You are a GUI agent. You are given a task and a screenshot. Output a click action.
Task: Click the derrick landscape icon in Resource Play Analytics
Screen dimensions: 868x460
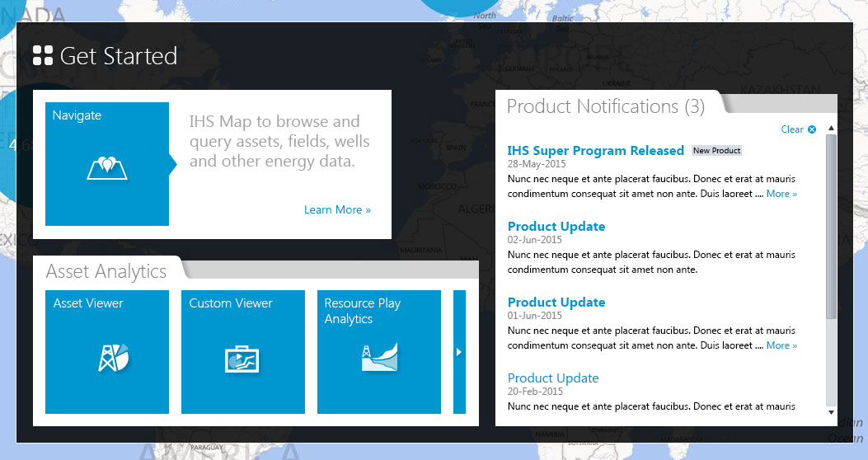380,357
